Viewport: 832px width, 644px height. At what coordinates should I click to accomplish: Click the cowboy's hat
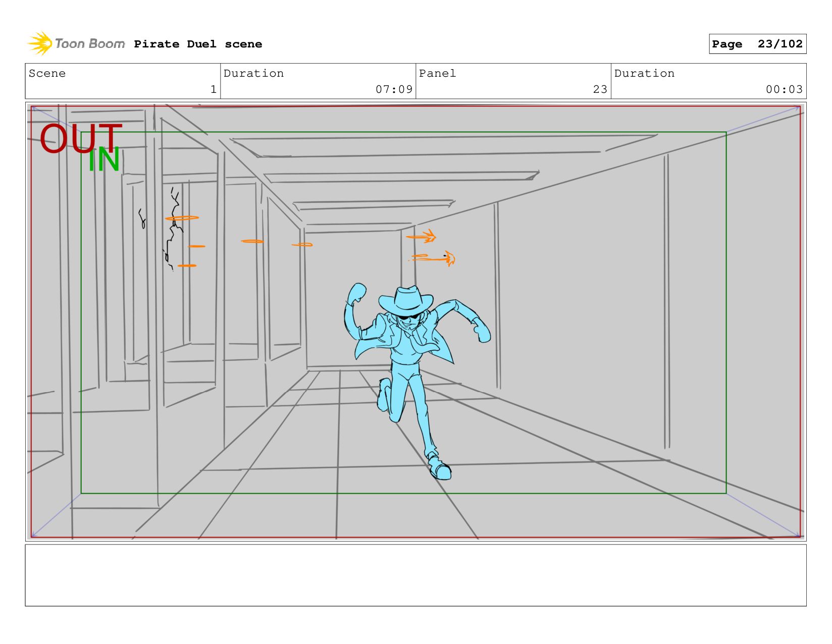pos(406,300)
